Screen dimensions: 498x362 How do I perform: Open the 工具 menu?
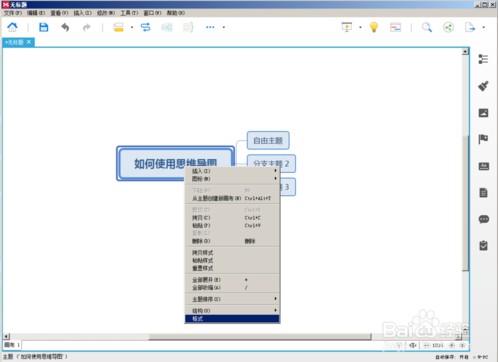pyautogui.click(x=129, y=13)
